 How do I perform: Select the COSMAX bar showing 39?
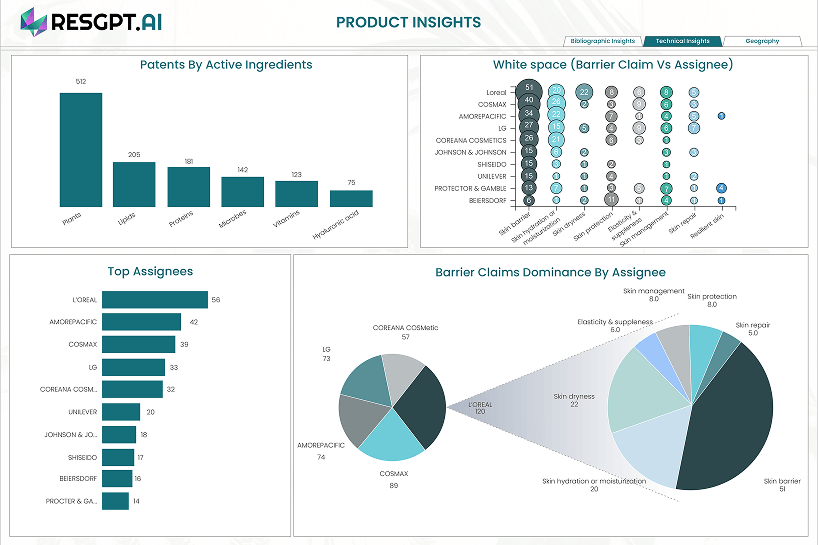click(139, 344)
